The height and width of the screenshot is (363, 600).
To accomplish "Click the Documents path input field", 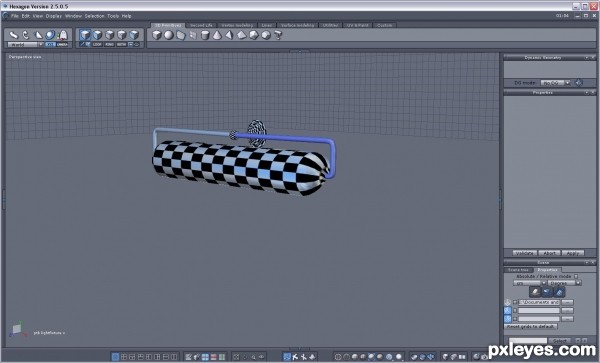I will (539, 302).
